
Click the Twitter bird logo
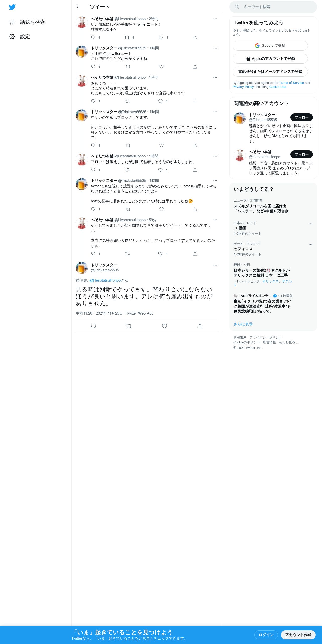click(12, 7)
